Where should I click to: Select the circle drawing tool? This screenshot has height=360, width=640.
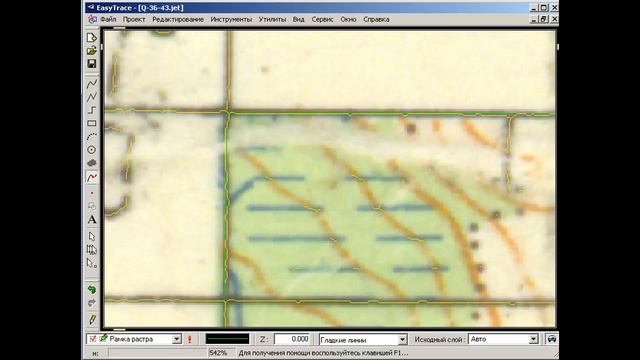(x=92, y=150)
